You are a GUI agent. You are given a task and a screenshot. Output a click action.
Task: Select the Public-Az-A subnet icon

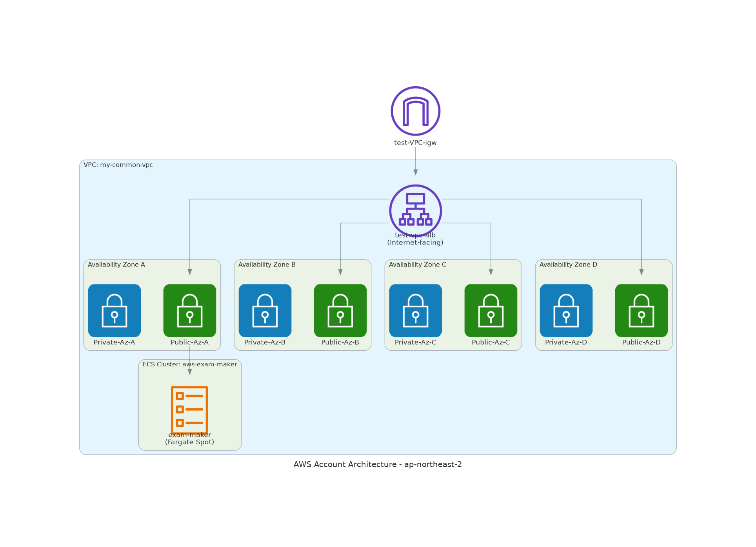[x=189, y=310]
